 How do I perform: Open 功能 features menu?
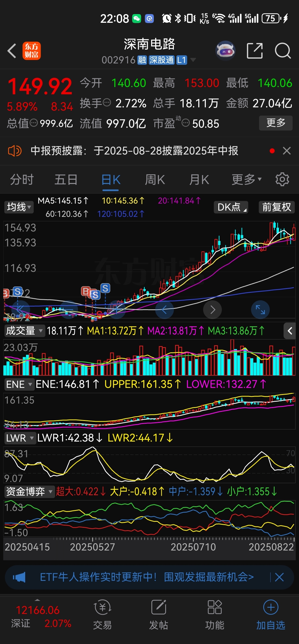point(214,614)
